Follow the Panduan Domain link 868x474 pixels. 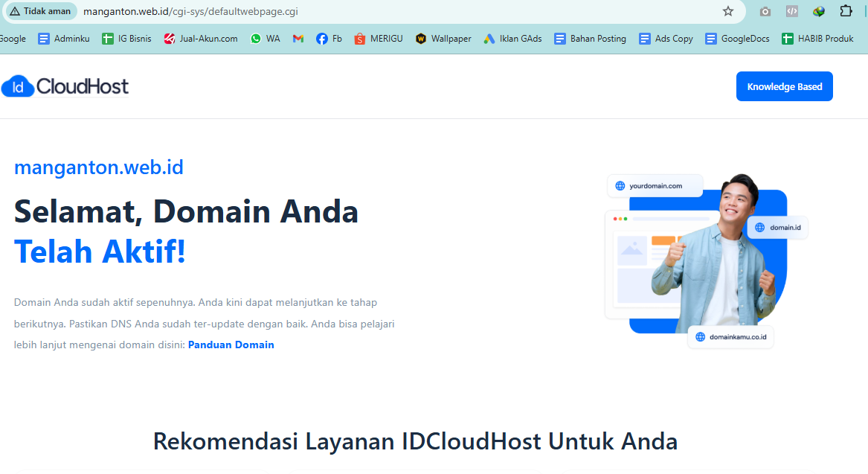[231, 345]
